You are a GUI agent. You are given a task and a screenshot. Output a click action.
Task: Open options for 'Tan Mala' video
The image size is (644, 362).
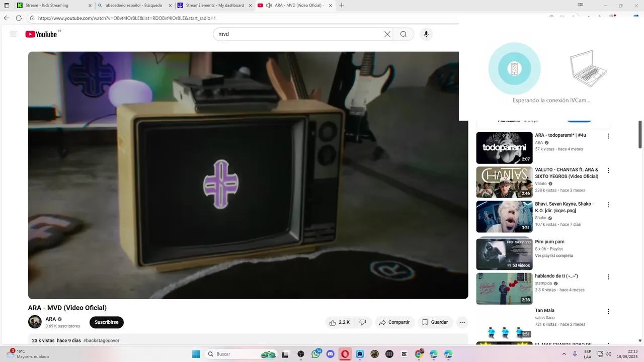click(608, 311)
